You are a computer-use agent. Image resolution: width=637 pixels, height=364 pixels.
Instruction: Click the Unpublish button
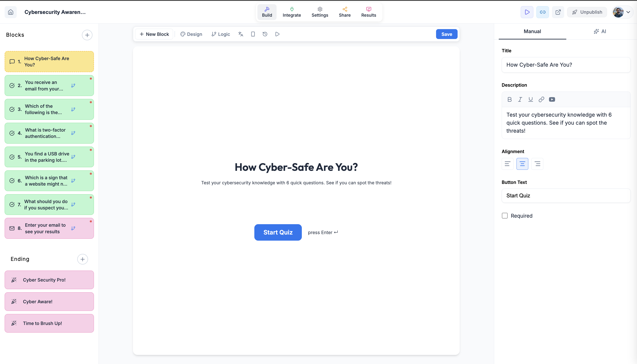click(587, 12)
